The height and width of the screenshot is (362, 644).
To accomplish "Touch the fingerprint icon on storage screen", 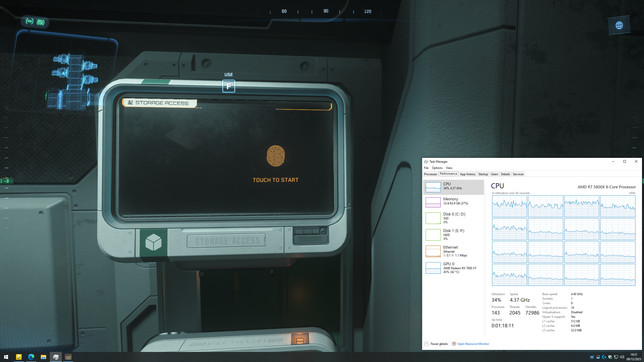I will tap(275, 156).
